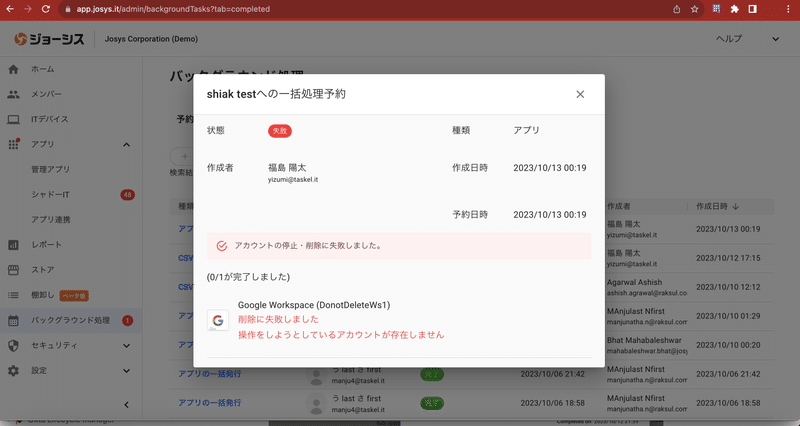The height and width of the screenshot is (426, 800).
Task: Click the ITデバイス laptop icon
Action: tap(14, 119)
